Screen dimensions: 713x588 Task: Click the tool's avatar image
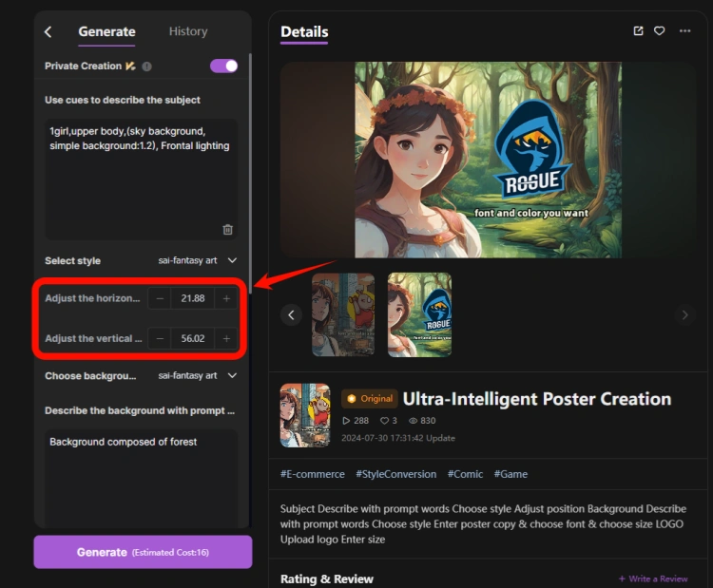coord(305,415)
